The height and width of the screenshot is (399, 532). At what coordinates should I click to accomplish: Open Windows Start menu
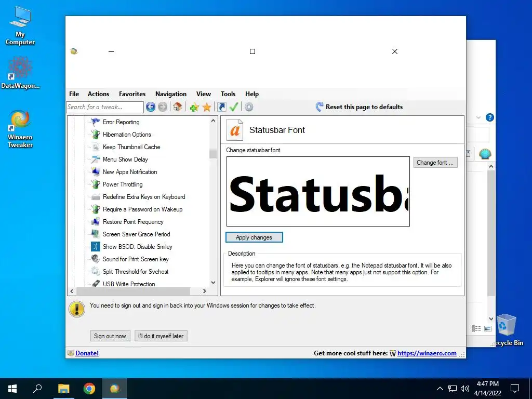coord(12,389)
